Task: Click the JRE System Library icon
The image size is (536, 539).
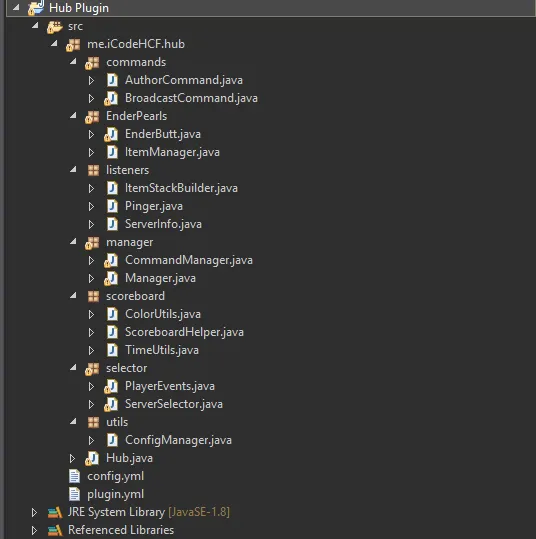Action: tap(55, 512)
